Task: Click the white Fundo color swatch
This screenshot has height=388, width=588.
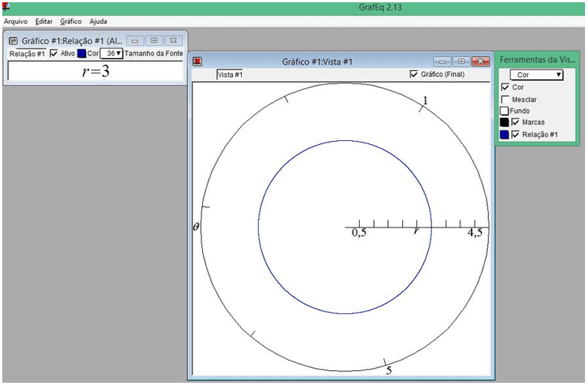Action: pyautogui.click(x=504, y=111)
